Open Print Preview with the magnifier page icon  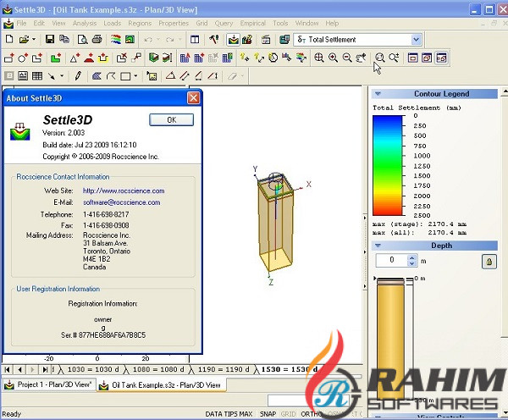(x=83, y=40)
